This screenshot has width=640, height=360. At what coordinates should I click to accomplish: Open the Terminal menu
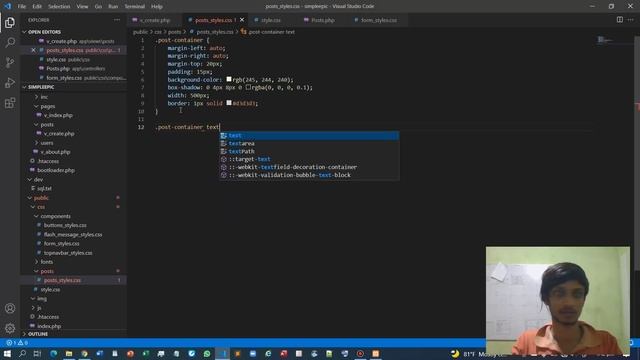(135, 7)
